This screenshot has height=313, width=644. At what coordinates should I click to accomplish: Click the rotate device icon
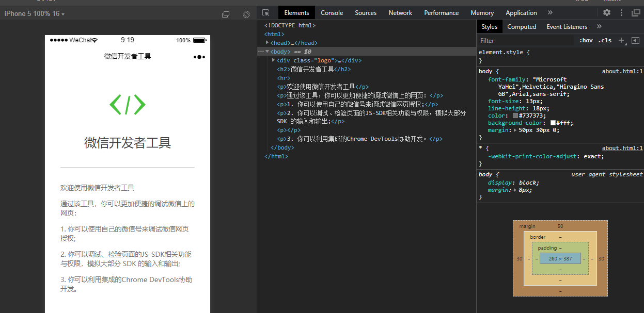click(246, 14)
